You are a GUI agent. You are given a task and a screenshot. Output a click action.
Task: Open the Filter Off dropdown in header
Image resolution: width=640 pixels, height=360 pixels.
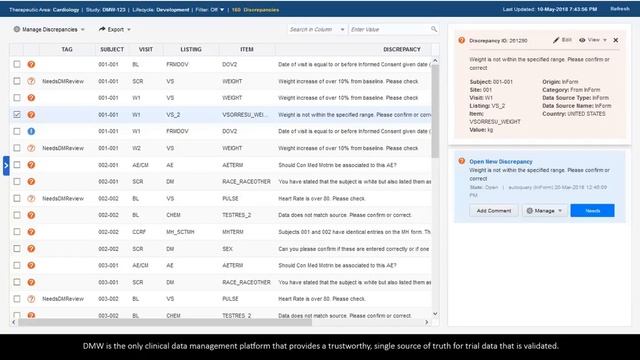(x=222, y=9)
